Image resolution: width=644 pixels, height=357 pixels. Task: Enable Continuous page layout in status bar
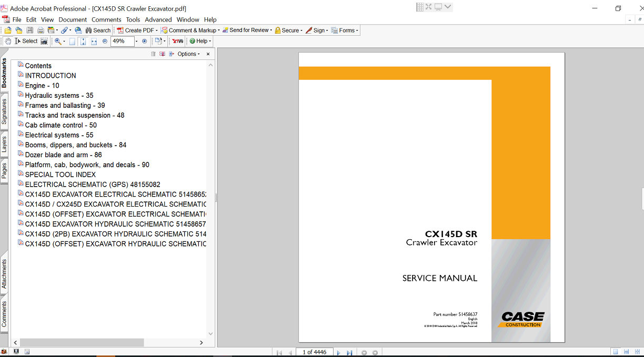(x=626, y=352)
